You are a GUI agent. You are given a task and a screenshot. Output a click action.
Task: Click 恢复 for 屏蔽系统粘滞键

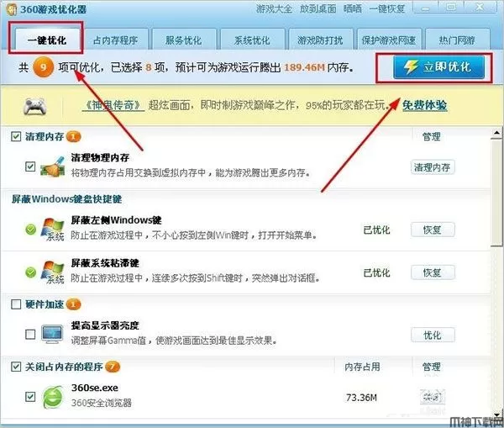tap(433, 272)
